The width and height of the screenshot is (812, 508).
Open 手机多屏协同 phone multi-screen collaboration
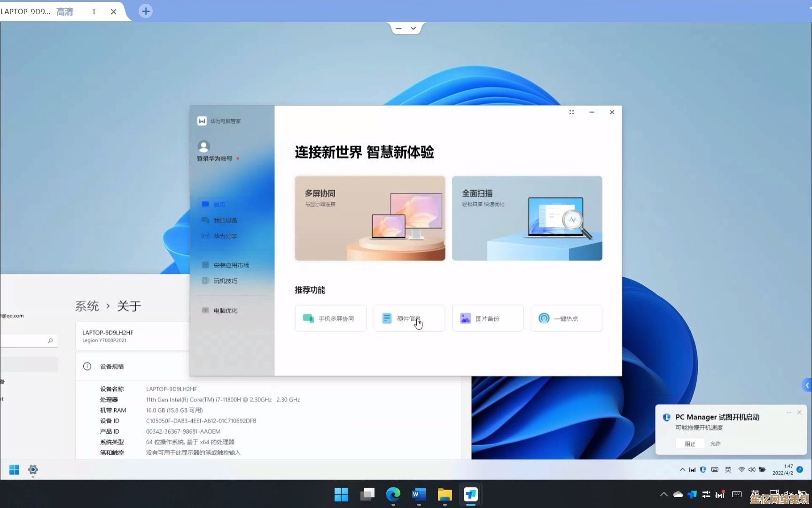click(x=330, y=318)
